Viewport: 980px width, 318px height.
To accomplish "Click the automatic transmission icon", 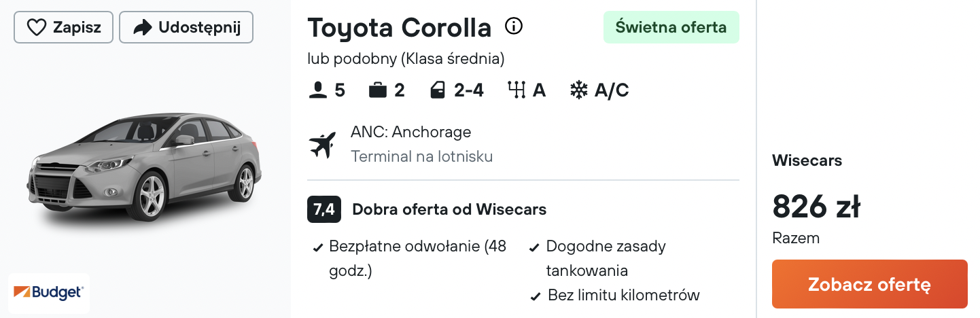I will coord(517,90).
